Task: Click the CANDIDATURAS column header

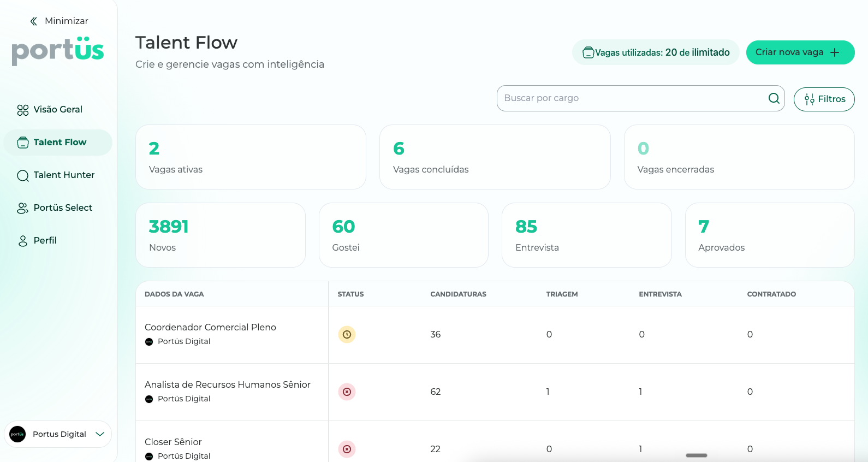Action: click(458, 294)
